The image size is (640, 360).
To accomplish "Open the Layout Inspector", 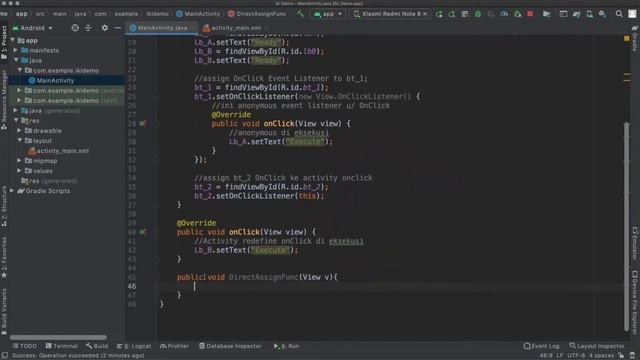I will pyautogui.click(x=597, y=346).
